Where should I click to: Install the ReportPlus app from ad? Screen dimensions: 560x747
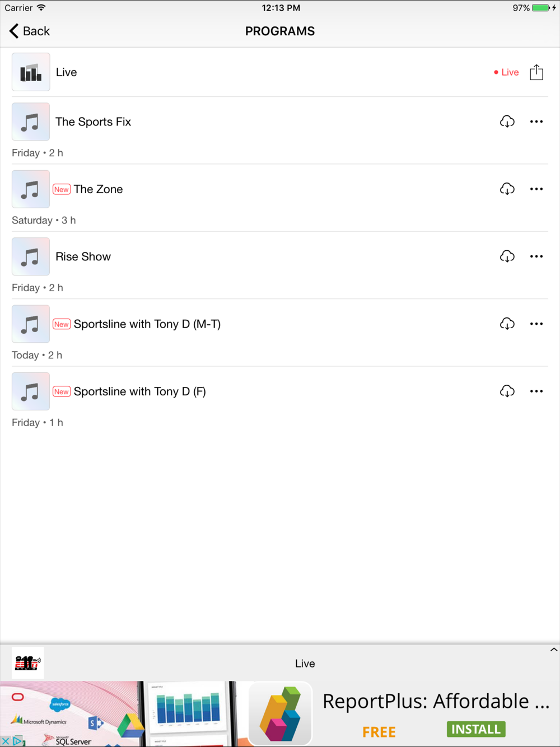point(475,729)
